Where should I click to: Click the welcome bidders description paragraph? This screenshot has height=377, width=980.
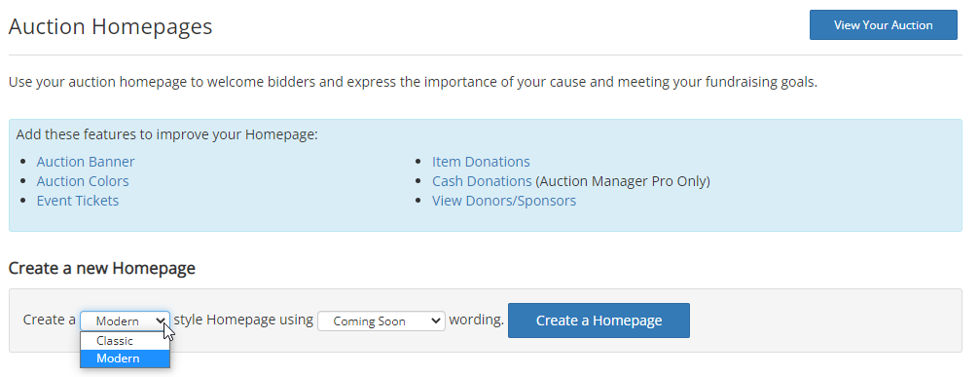click(414, 82)
